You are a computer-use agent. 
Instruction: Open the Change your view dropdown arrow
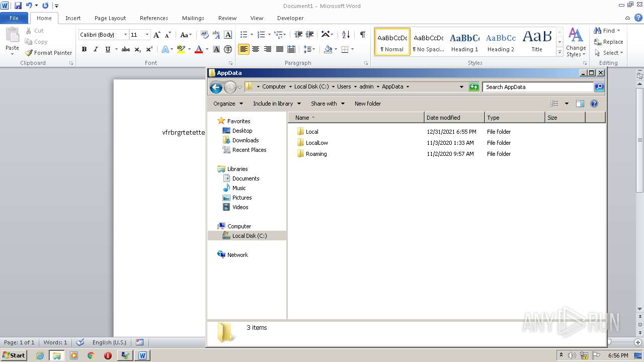click(x=567, y=104)
